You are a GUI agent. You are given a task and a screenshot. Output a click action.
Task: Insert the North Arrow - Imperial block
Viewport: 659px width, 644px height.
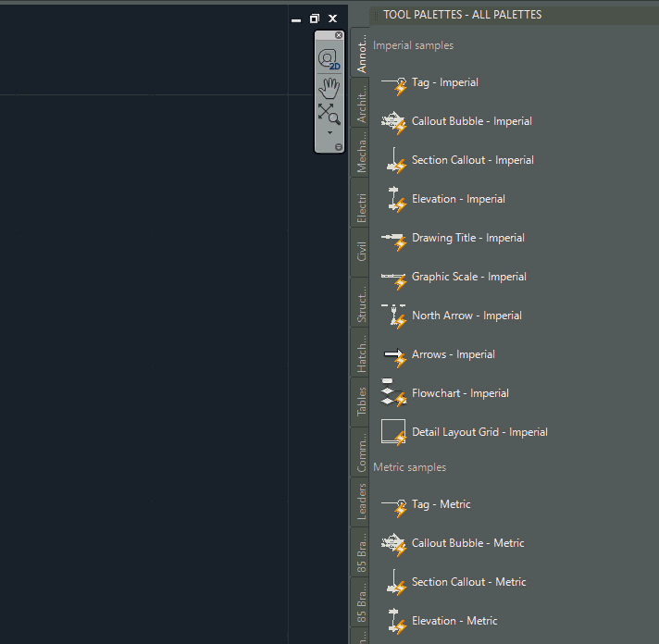pyautogui.click(x=466, y=316)
